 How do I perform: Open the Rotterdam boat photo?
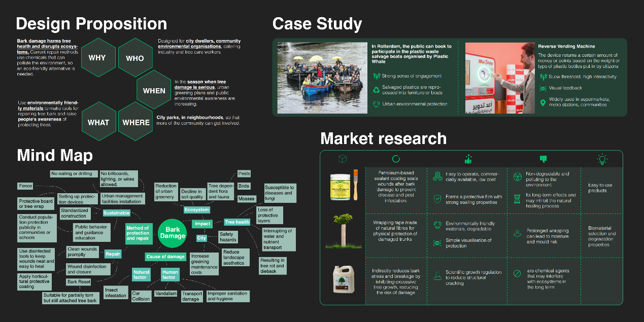click(x=322, y=78)
